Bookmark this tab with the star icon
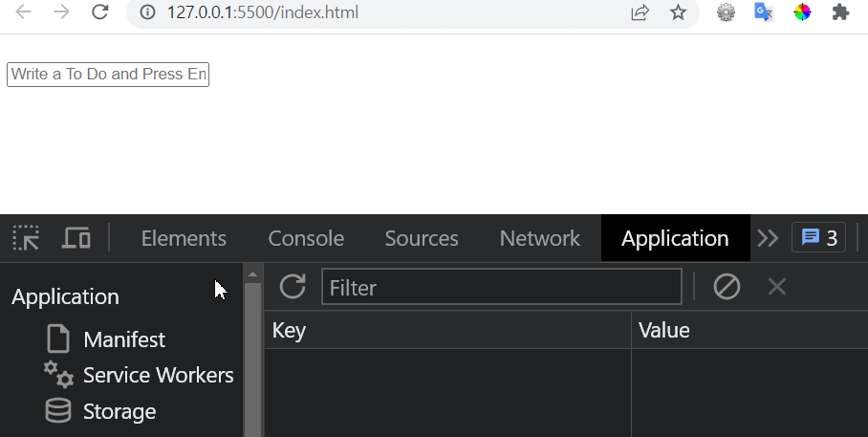868x437 pixels. coord(678,12)
